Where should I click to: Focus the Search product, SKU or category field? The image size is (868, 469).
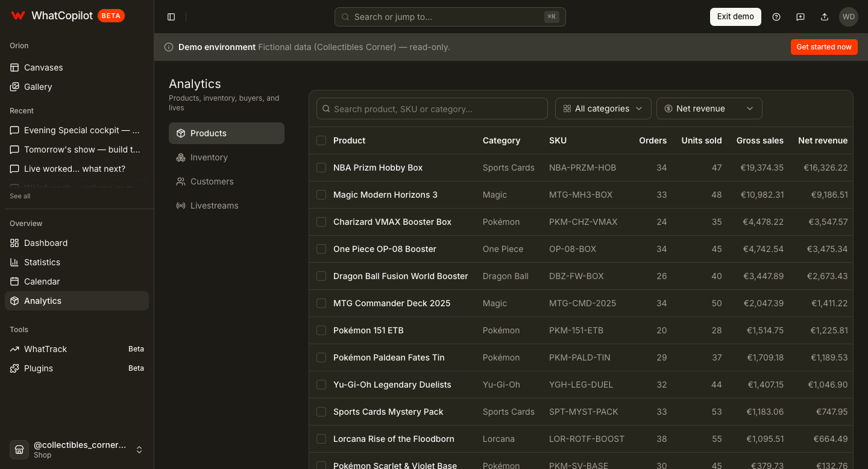(x=432, y=109)
